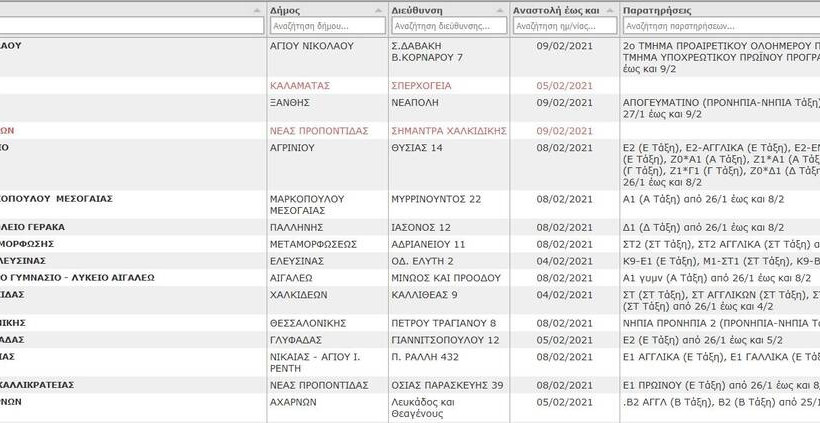The image size is (820, 423).
Task: Focus the Αναζήτηση δήμου search field
Action: point(326,26)
